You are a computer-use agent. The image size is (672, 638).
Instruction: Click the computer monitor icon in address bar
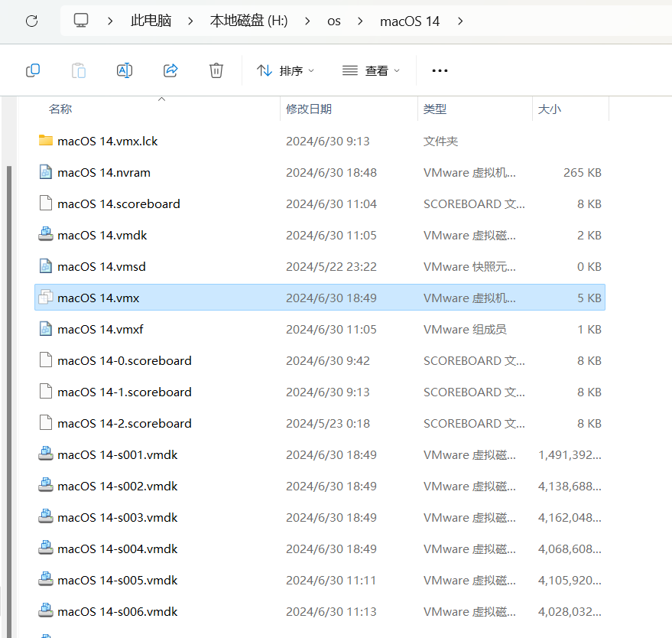[x=81, y=20]
